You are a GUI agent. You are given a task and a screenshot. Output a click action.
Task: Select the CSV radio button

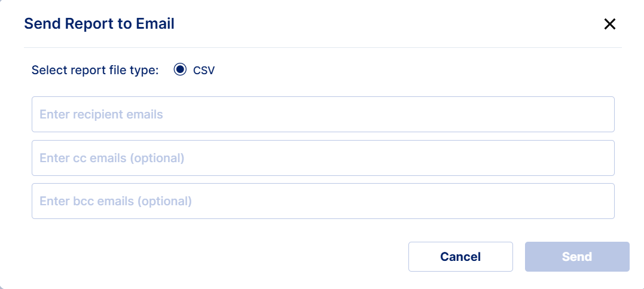[180, 70]
